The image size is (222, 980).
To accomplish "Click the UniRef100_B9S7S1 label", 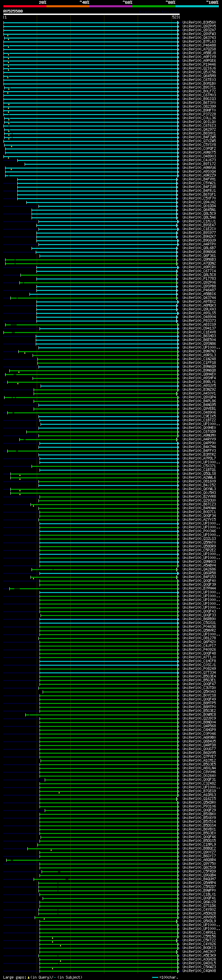I will [x=199, y=88].
